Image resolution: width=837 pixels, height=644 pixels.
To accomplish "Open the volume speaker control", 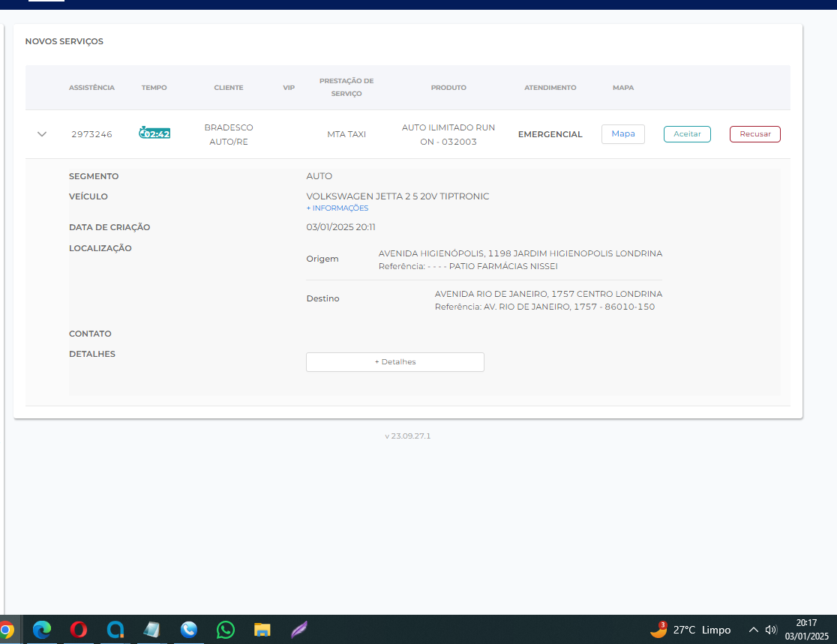I will pos(771,630).
